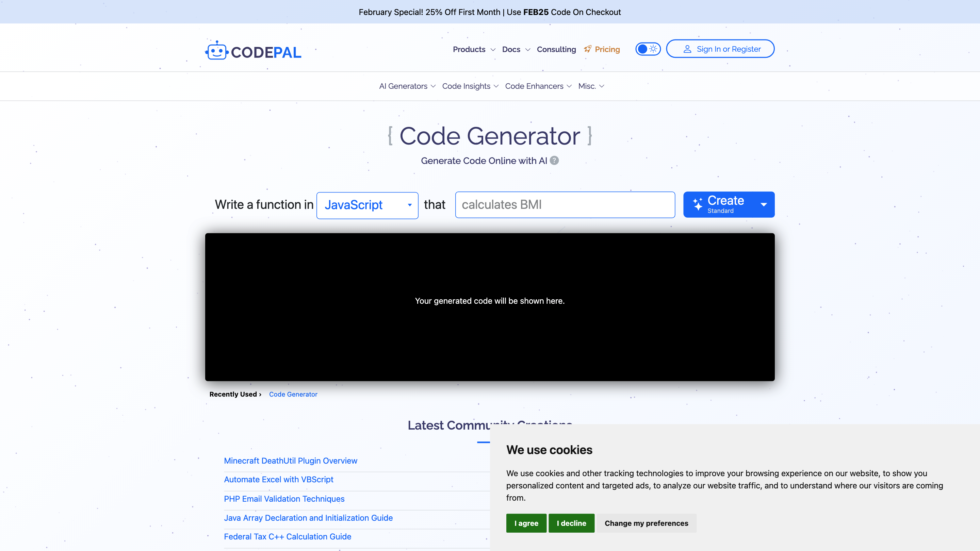Open the JavaScript language selector
980x551 pixels.
pyautogui.click(x=367, y=205)
